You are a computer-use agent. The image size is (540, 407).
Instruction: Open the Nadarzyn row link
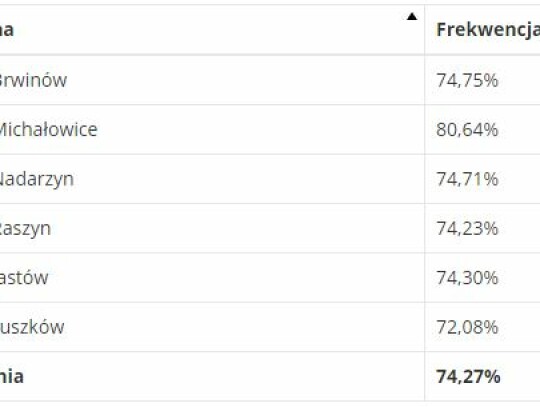point(36,179)
